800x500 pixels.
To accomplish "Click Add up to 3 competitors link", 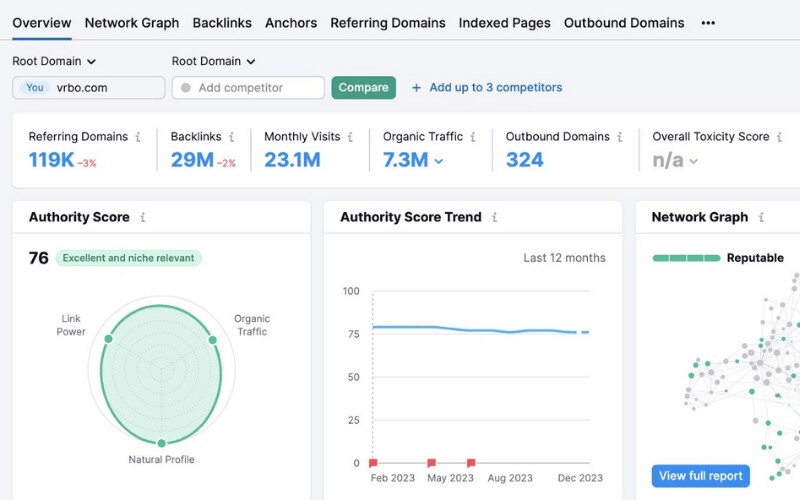I will pos(487,88).
